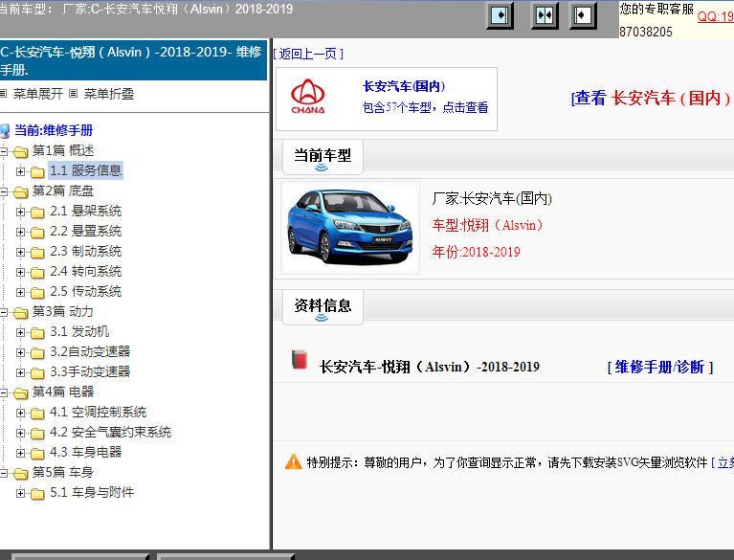Click folder icon of 4.1 空调控制系统

tap(37, 414)
